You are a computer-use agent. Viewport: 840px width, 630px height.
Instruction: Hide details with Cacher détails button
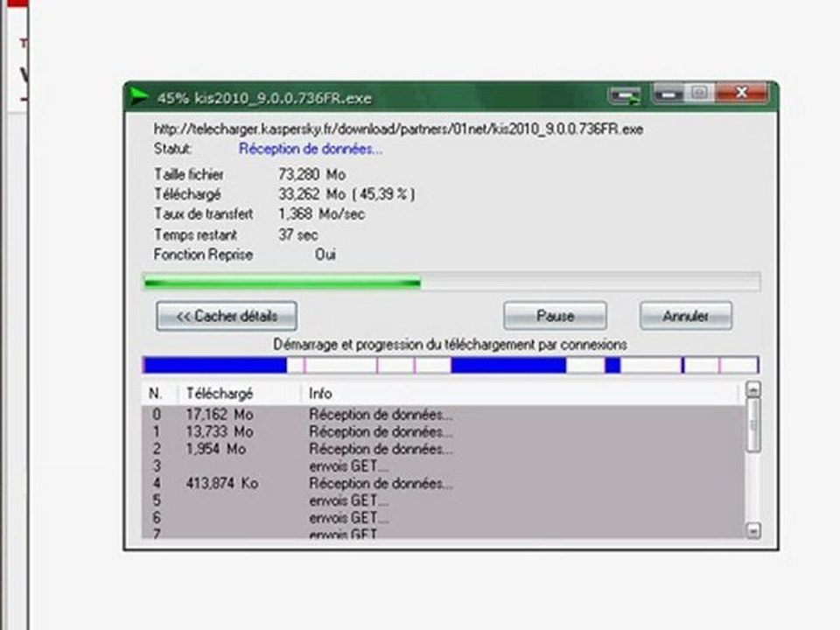[x=227, y=316]
